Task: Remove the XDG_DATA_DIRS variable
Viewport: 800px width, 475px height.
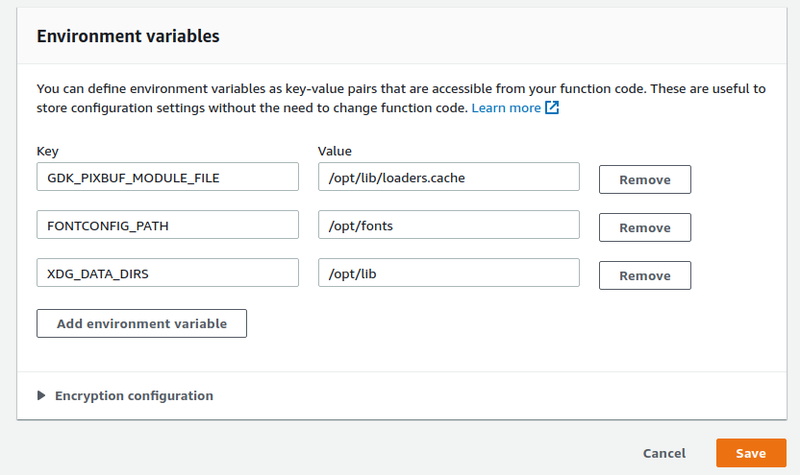Action: tap(645, 276)
